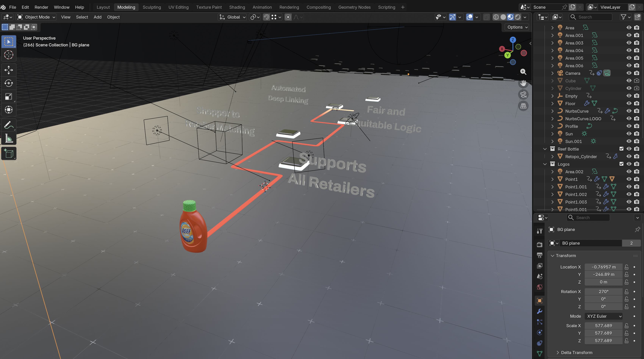Collapse the Logos collection
This screenshot has height=359, width=644.
tap(545, 164)
